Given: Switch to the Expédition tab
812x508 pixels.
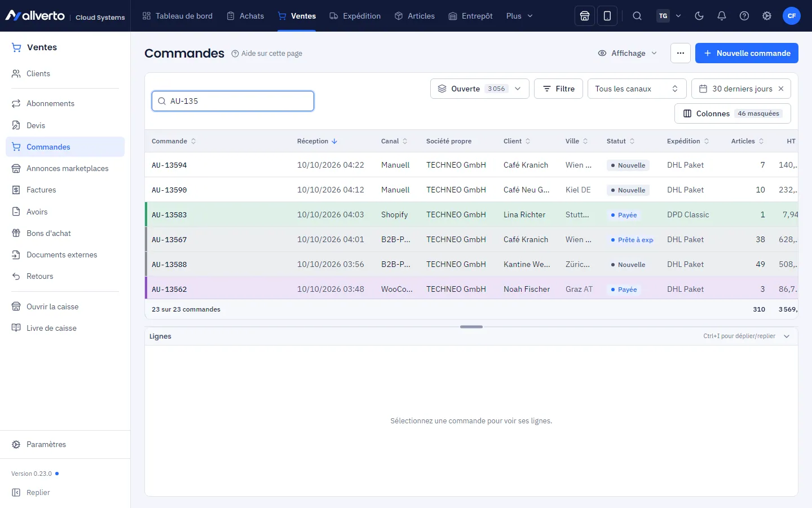Looking at the screenshot, I should [x=355, y=16].
